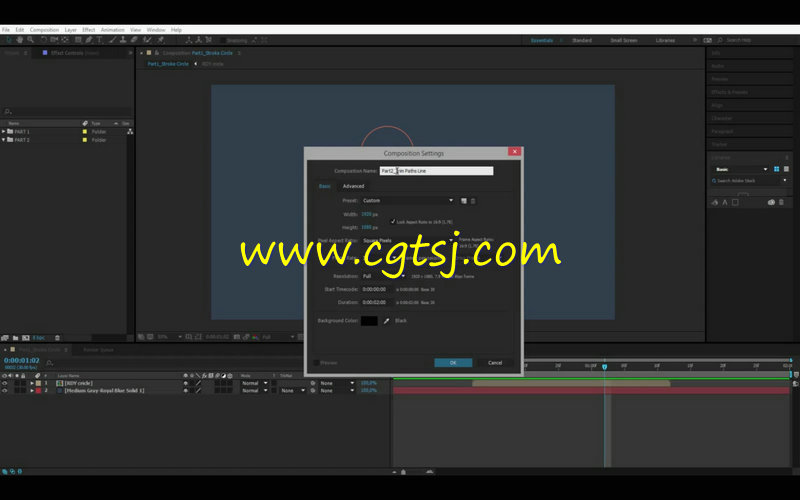Screen dimensions: 800x500
Task: Delete selected project item with trash icon
Action: coord(57,338)
